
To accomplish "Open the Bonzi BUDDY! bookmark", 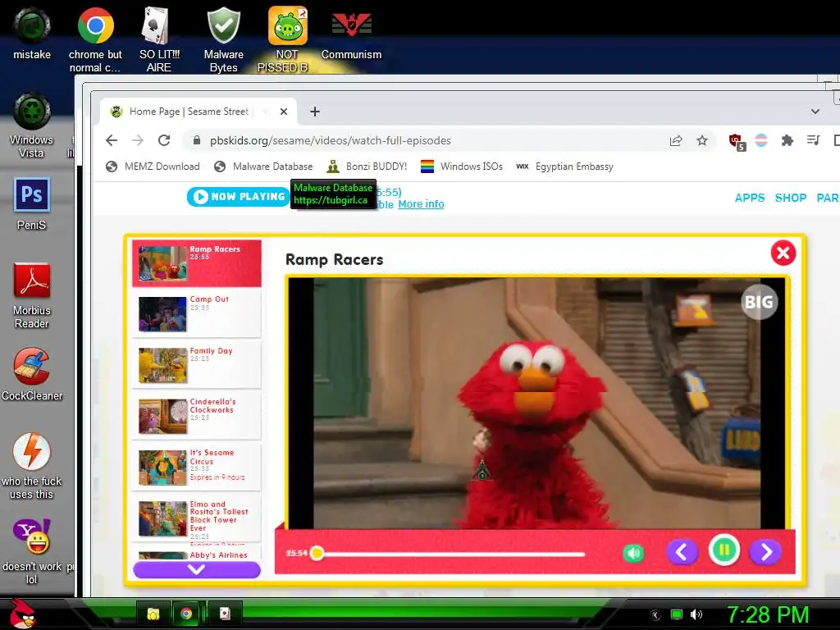I will 367,167.
